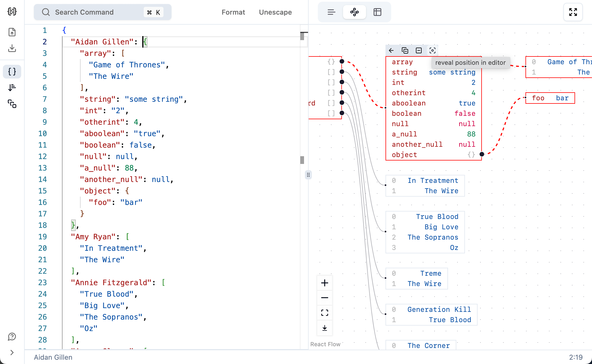Click the copy node icon

(405, 50)
